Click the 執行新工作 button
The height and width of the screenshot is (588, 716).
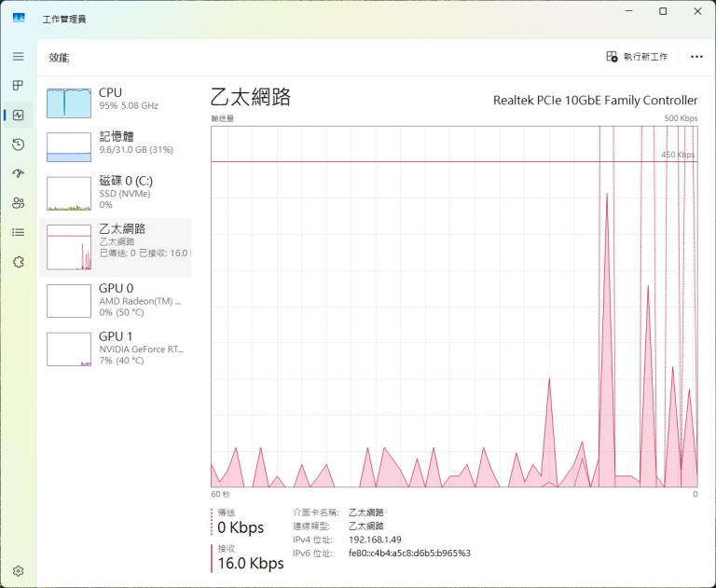pos(637,57)
